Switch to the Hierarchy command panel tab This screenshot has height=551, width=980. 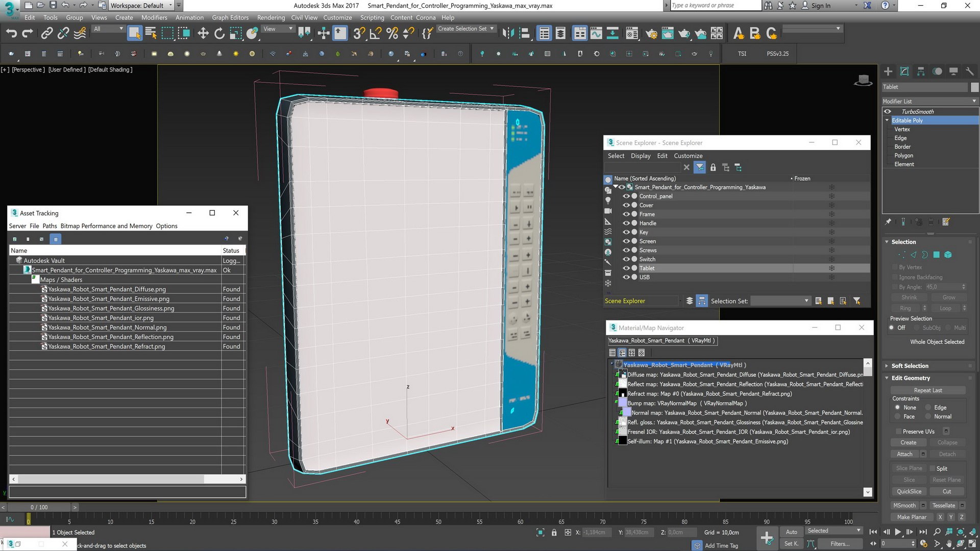(x=921, y=71)
